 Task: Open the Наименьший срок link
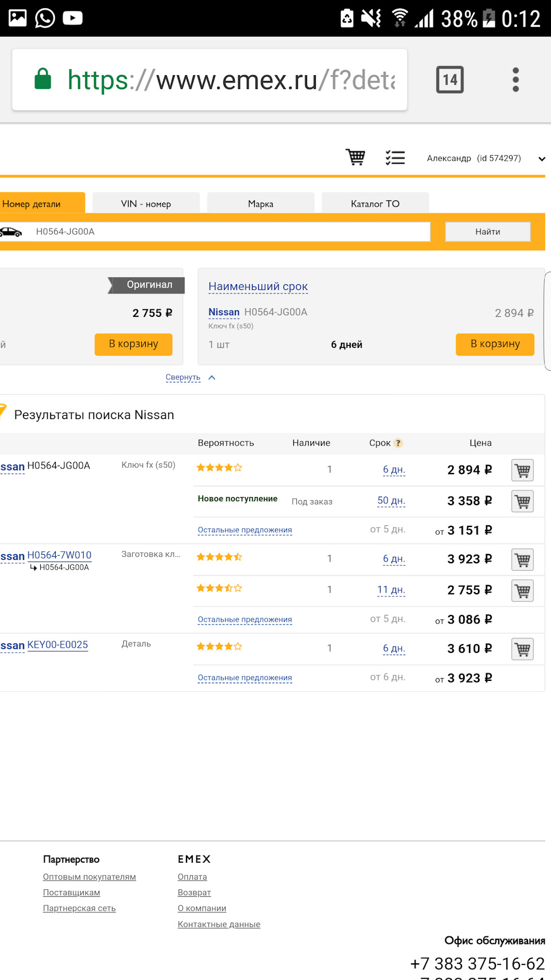(x=258, y=286)
